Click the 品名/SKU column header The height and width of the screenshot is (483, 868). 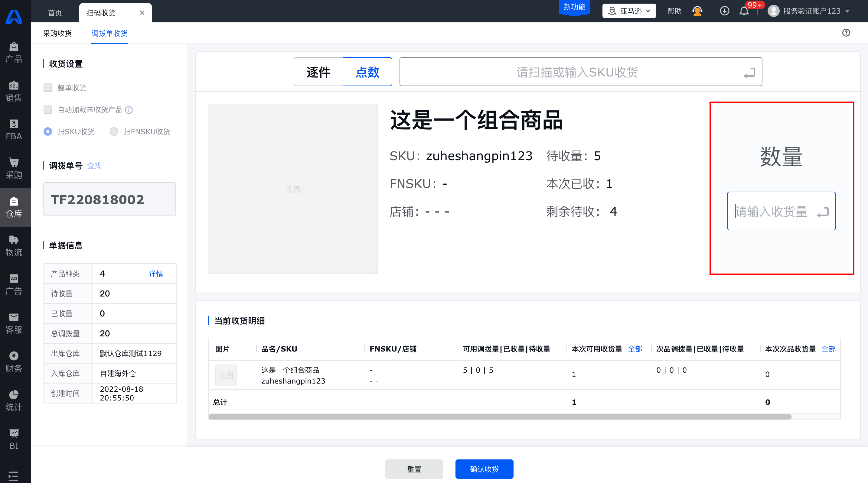click(x=279, y=349)
